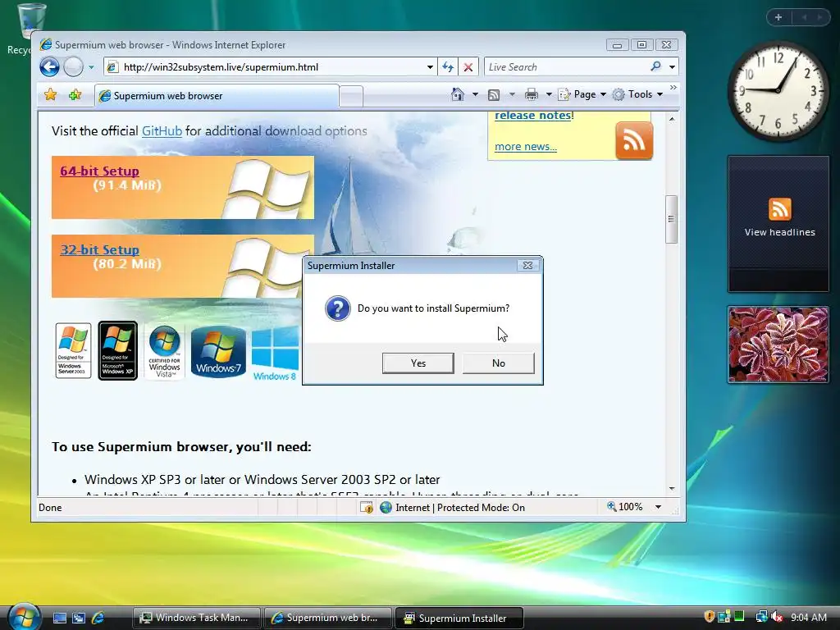Image resolution: width=840 pixels, height=630 pixels.
Task: Click the Windows Start orb
Action: click(x=24, y=616)
